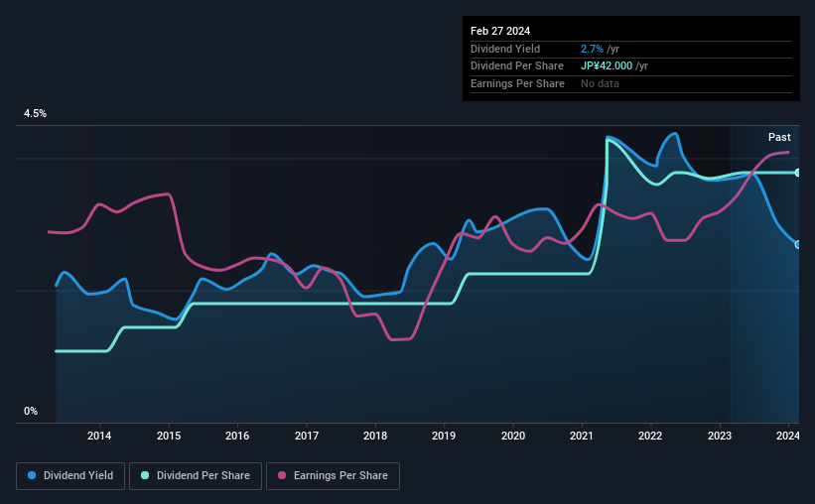Click the teal Dividend Per Share legend dot

(x=145, y=475)
